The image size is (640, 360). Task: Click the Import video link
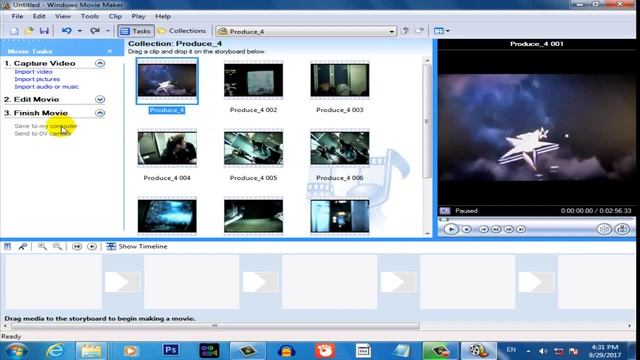tap(33, 72)
